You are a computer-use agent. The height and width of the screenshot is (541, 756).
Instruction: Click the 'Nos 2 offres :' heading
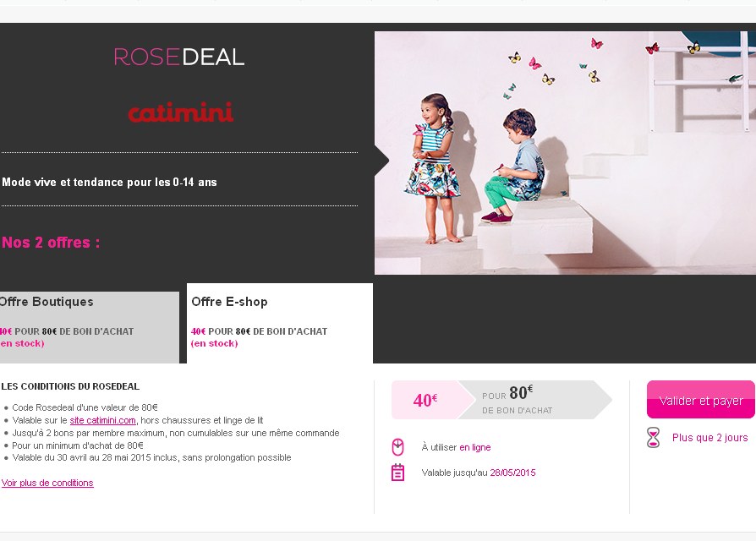51,243
